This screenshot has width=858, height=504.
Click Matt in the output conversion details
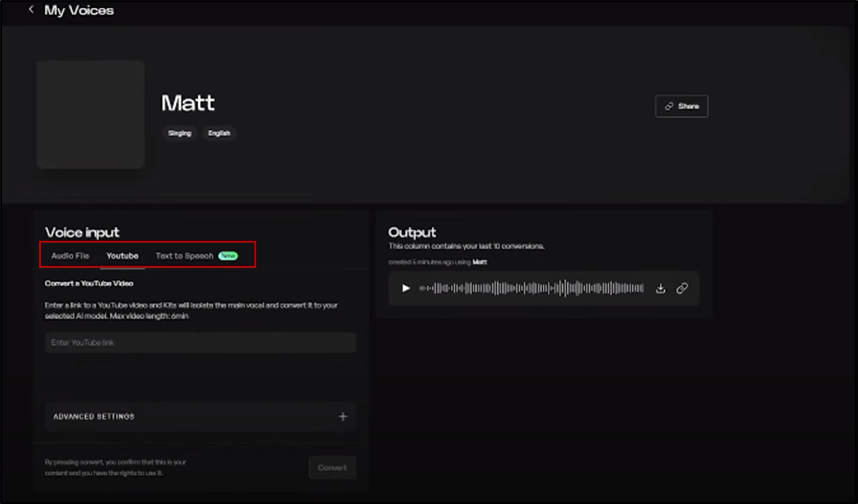(480, 262)
